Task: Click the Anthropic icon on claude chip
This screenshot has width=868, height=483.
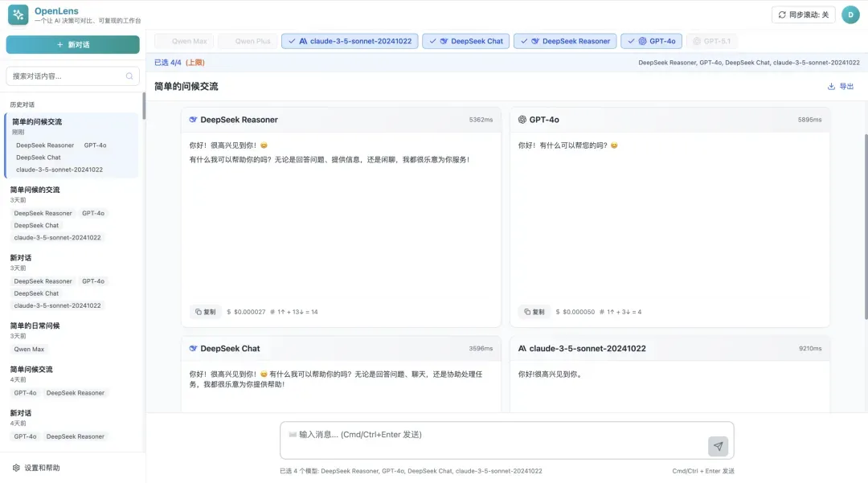Action: (x=303, y=41)
